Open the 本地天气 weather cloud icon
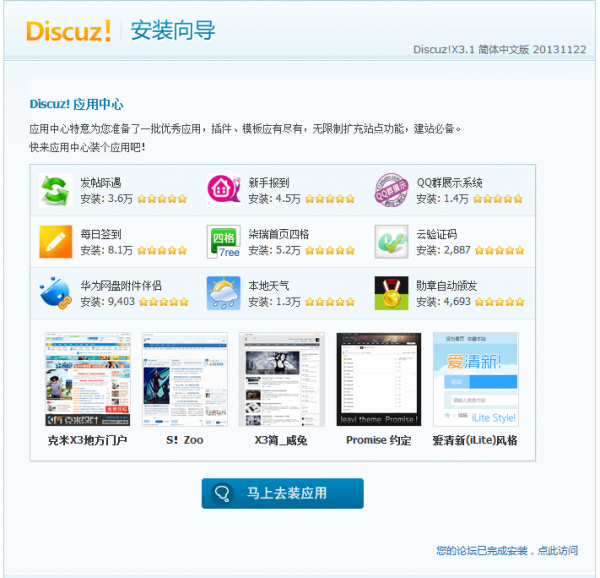Viewport: 600px width, 578px height. pos(223,293)
